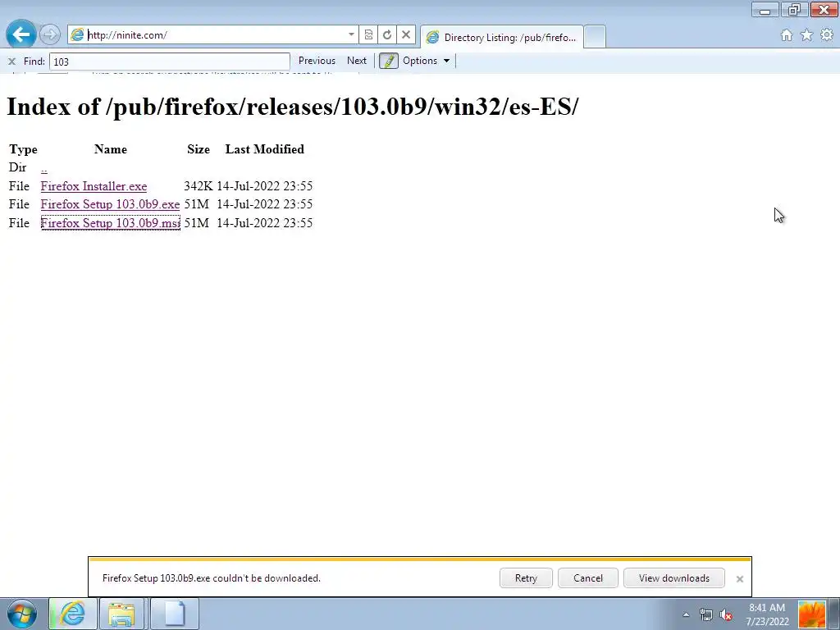This screenshot has height=630, width=840.
Task: Click the 'Last Modified' column header
Action: click(265, 149)
